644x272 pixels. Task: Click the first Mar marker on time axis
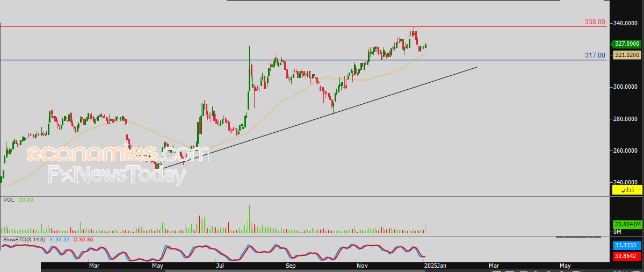(94, 266)
